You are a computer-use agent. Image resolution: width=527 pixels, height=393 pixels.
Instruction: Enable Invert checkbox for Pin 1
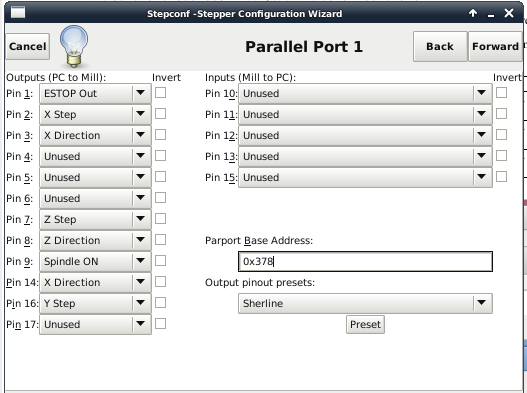(160, 93)
